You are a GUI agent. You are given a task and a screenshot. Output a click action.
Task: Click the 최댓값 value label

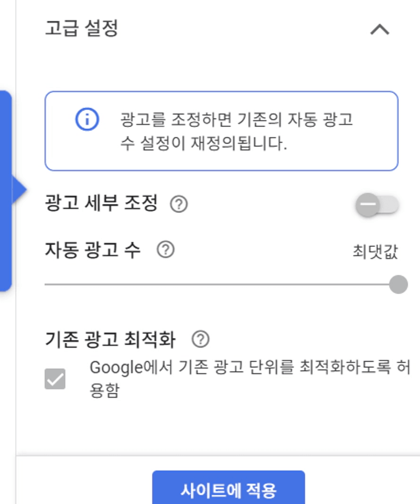point(375,252)
